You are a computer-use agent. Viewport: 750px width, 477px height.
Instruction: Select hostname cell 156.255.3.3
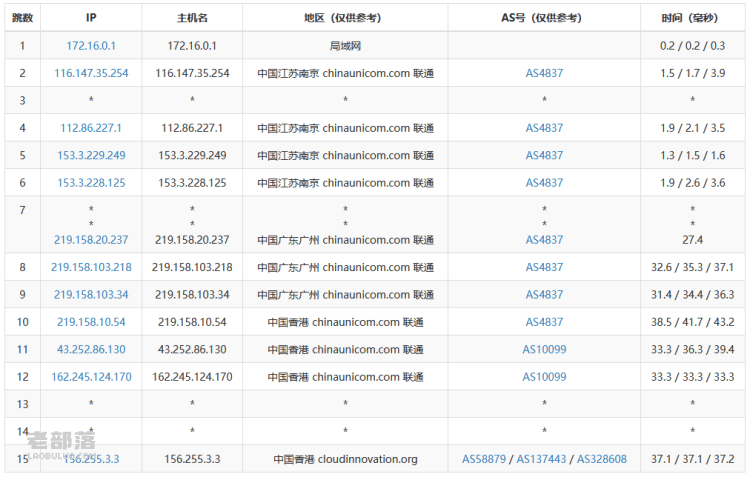point(192,459)
